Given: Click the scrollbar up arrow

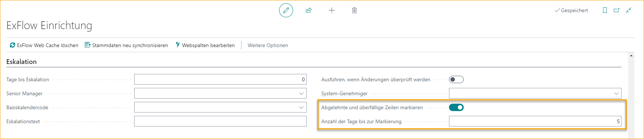Looking at the screenshot, I should coord(631,56).
